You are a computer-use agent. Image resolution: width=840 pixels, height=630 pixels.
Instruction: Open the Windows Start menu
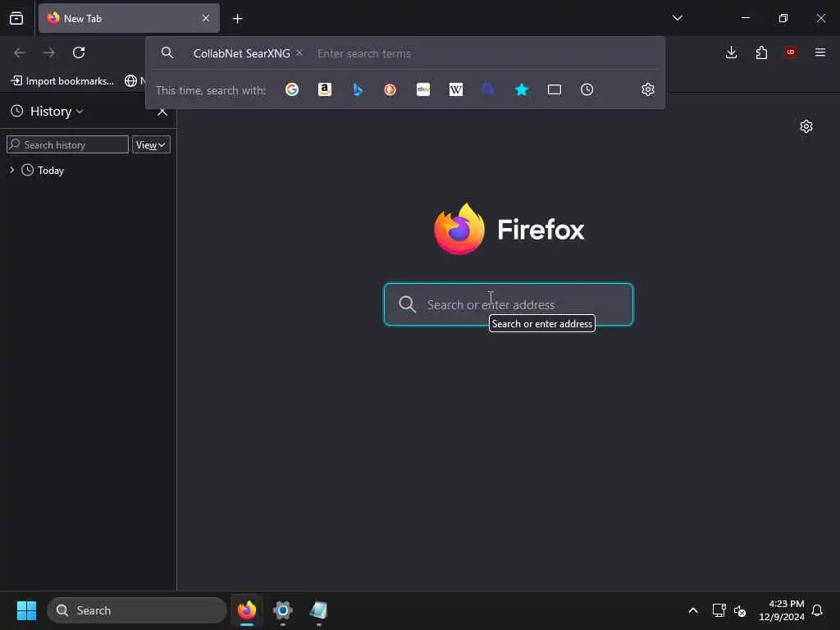26,610
